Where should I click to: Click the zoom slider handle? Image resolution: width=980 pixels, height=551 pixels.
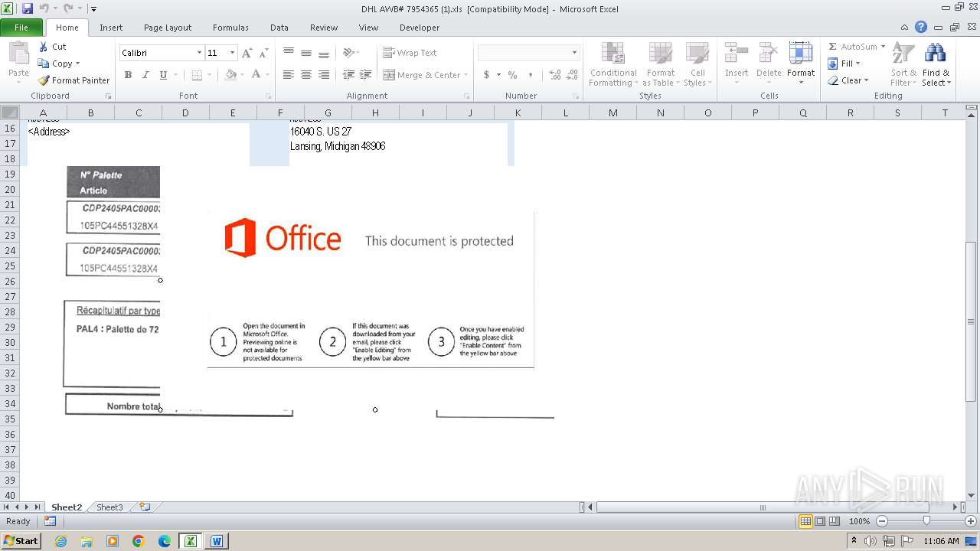point(926,521)
